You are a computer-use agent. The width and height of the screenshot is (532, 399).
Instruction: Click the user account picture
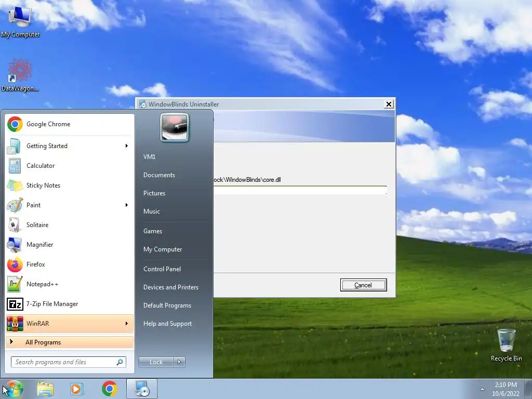coord(175,127)
